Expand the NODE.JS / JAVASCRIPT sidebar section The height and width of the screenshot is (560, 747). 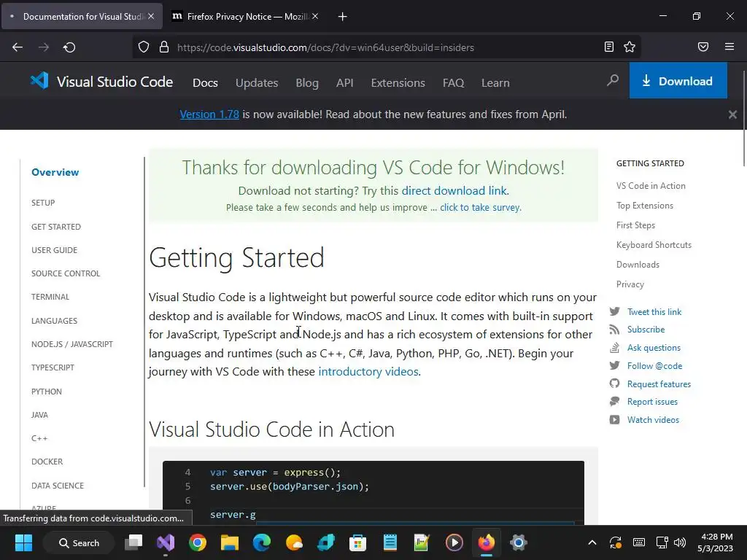[x=72, y=344]
